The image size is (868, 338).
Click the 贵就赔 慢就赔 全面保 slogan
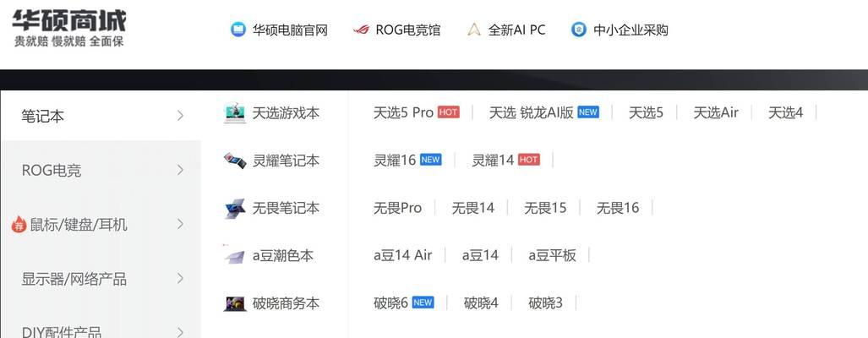pyautogui.click(x=68, y=41)
